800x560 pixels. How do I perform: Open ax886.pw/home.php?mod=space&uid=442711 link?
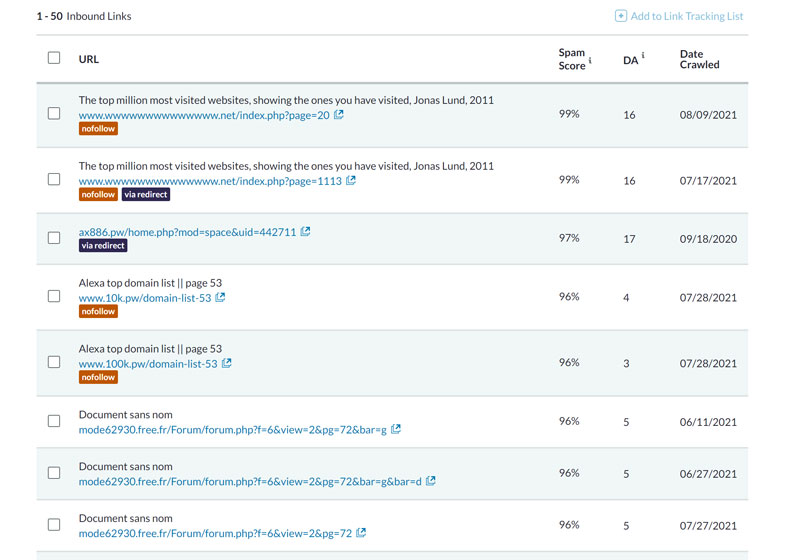point(187,232)
